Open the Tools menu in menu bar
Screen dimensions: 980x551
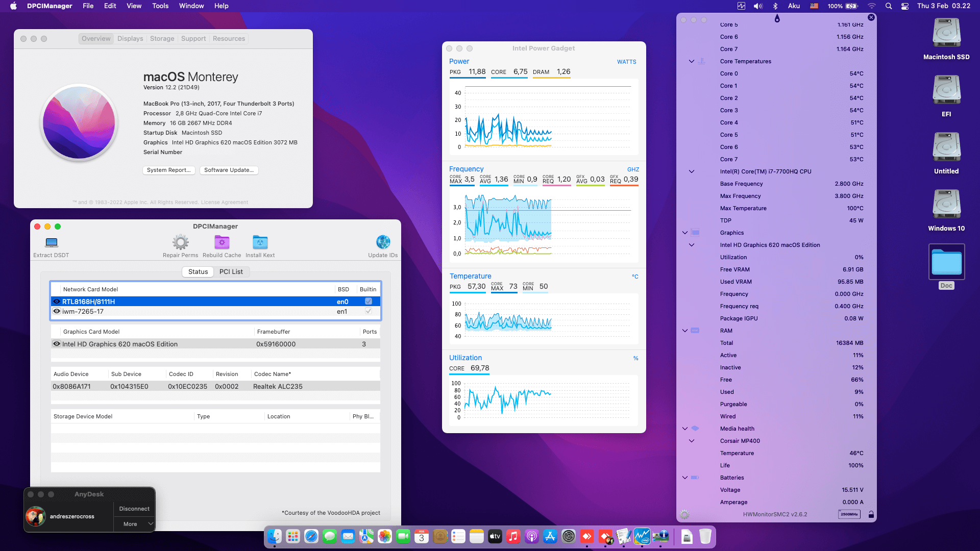[160, 6]
